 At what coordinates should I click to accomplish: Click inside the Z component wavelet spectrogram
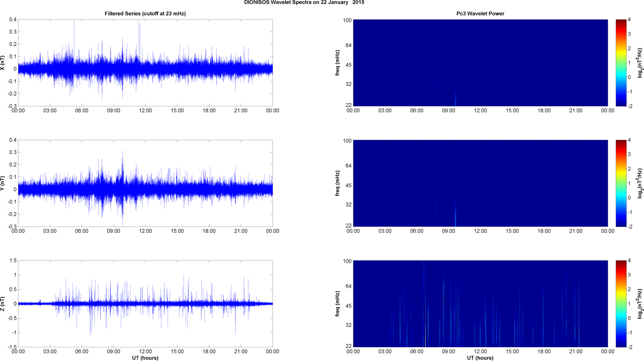click(x=480, y=304)
